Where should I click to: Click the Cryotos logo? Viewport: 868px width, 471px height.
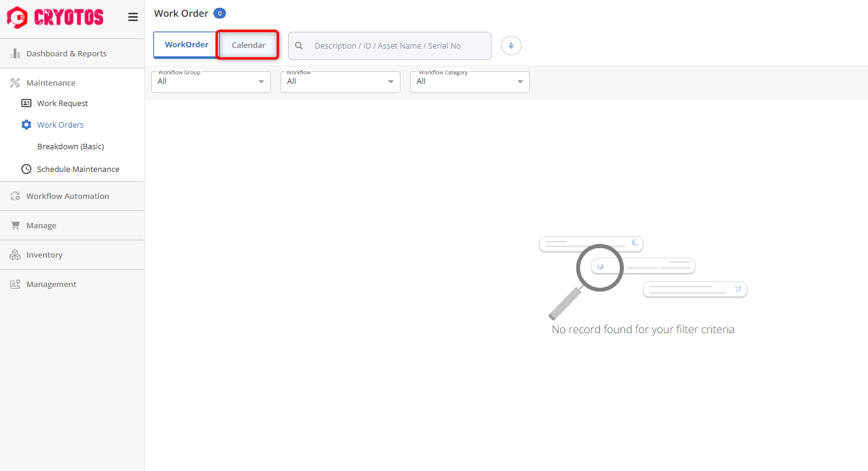pos(55,17)
